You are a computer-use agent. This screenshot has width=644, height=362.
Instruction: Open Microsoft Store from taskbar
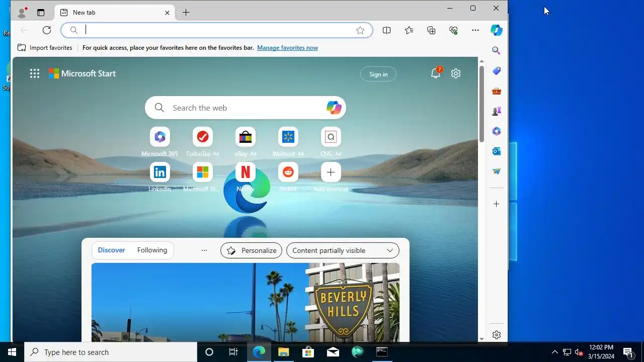coord(308,352)
